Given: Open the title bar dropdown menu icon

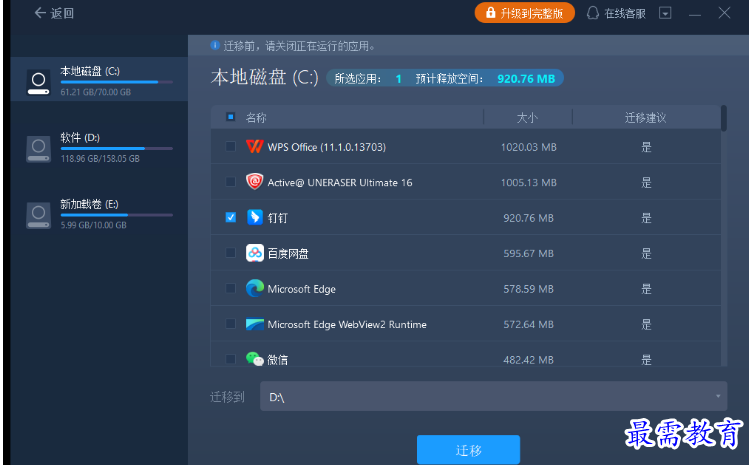Looking at the screenshot, I should [x=665, y=13].
